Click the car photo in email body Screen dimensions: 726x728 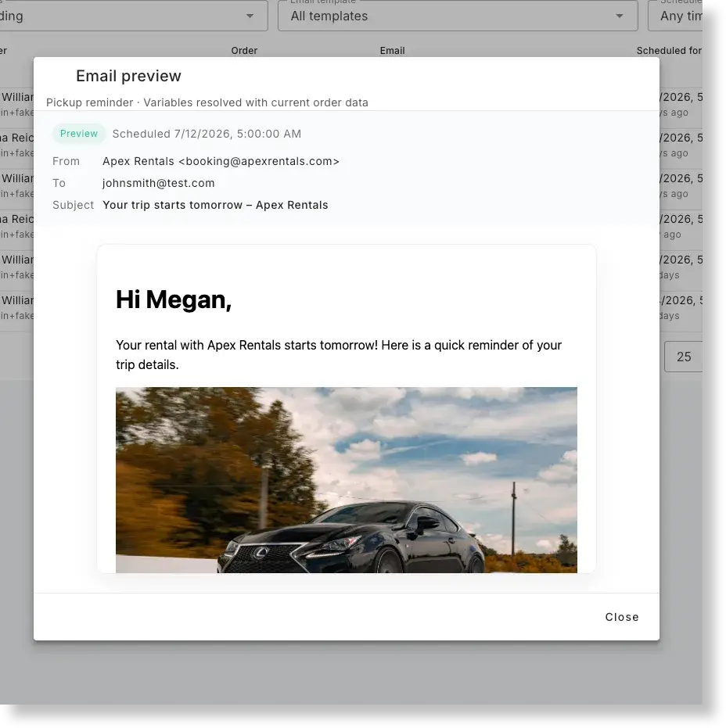click(x=346, y=479)
